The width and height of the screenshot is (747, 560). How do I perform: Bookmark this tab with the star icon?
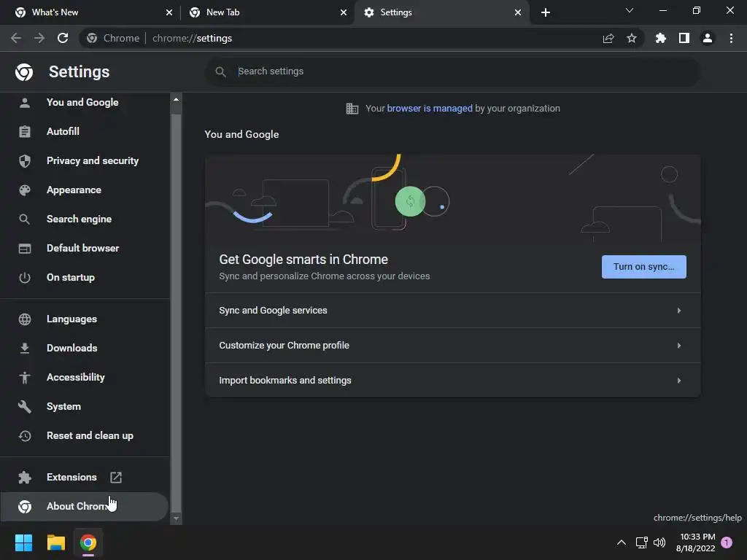point(632,38)
